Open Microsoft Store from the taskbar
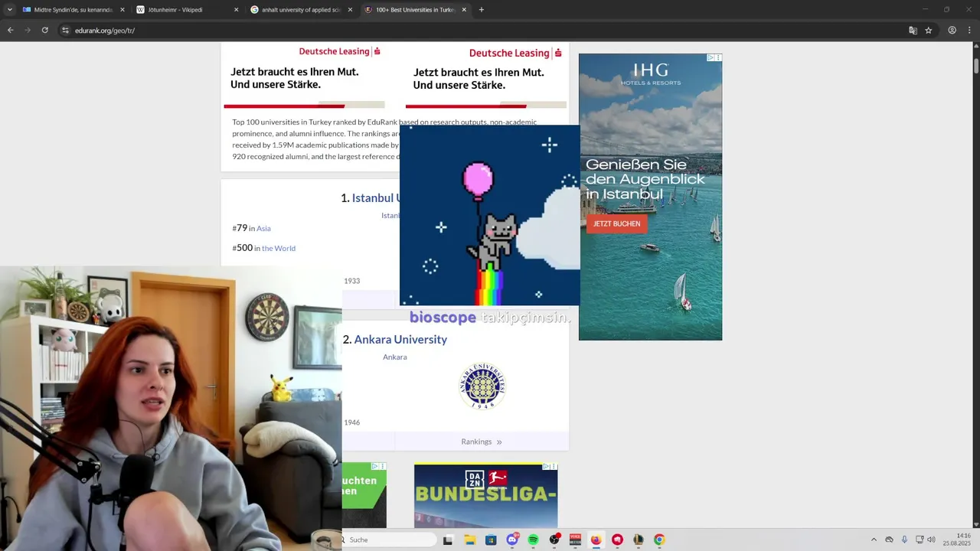The height and width of the screenshot is (551, 980). tap(491, 540)
